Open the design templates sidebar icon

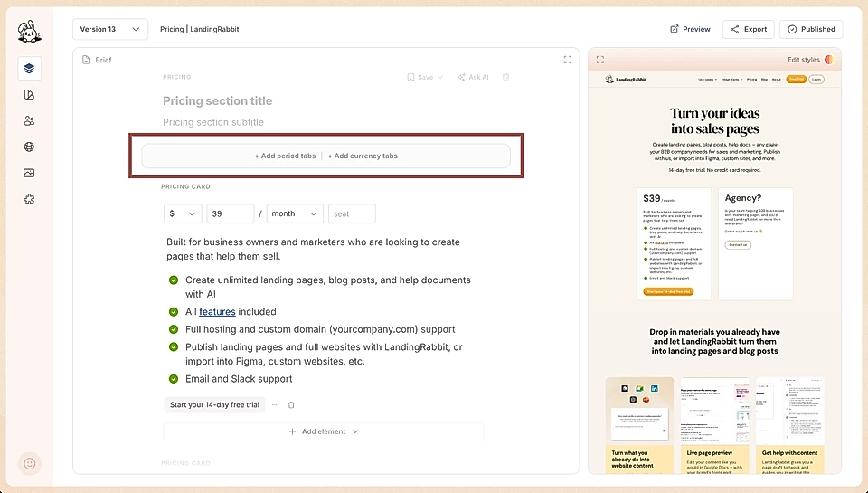[x=29, y=95]
